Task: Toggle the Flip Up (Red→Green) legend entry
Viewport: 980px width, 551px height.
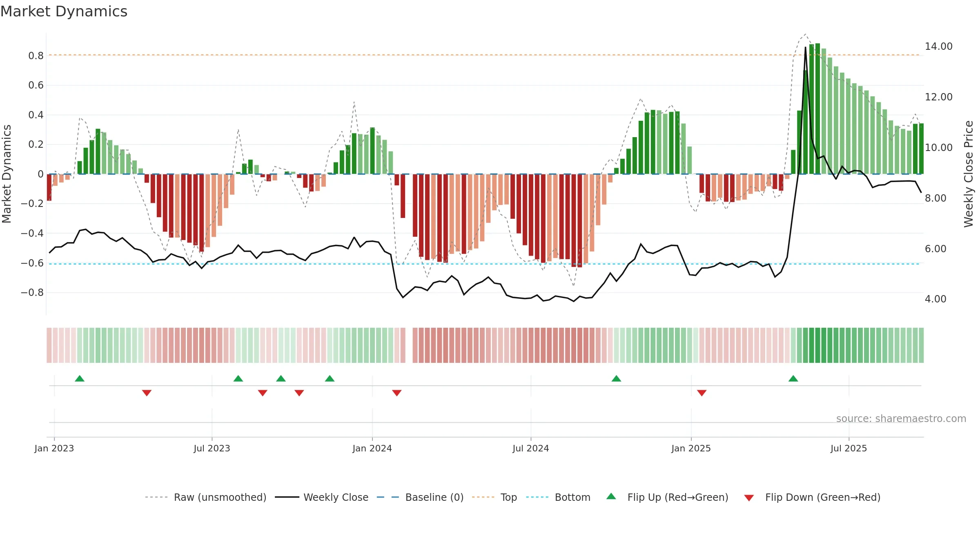Action: (667, 497)
